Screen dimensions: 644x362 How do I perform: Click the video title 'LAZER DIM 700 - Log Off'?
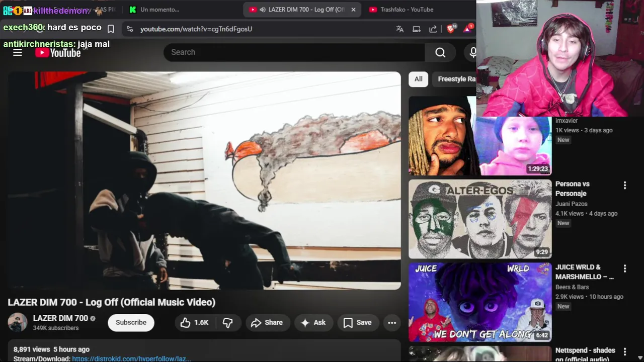pyautogui.click(x=111, y=302)
